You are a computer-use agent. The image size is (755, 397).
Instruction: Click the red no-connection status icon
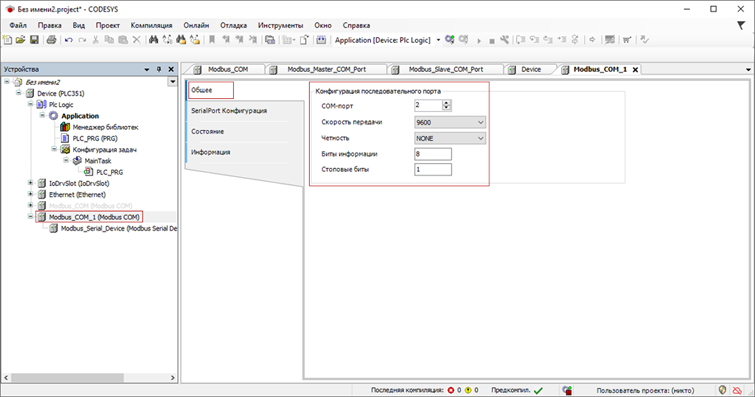pos(737,390)
